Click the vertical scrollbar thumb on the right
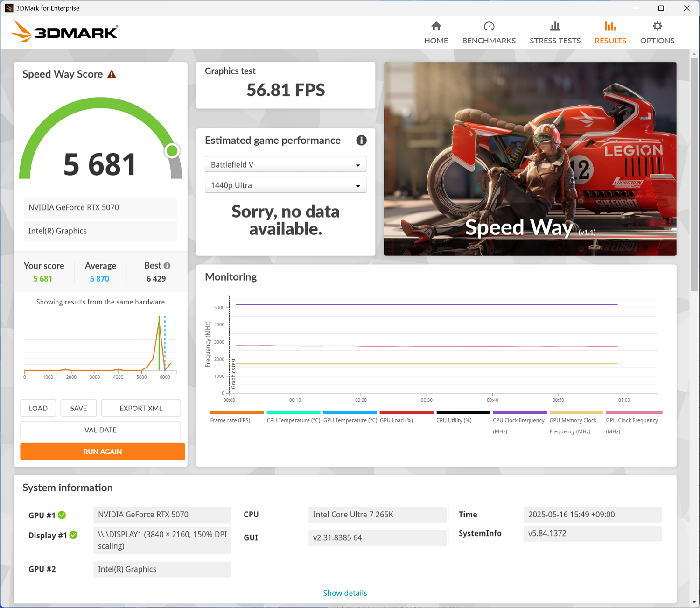 pos(694,175)
